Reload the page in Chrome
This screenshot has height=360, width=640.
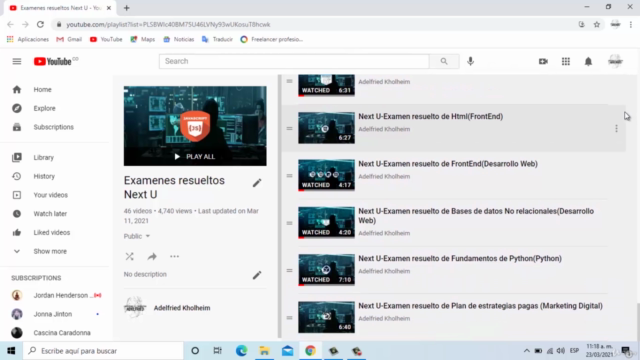click(x=40, y=24)
